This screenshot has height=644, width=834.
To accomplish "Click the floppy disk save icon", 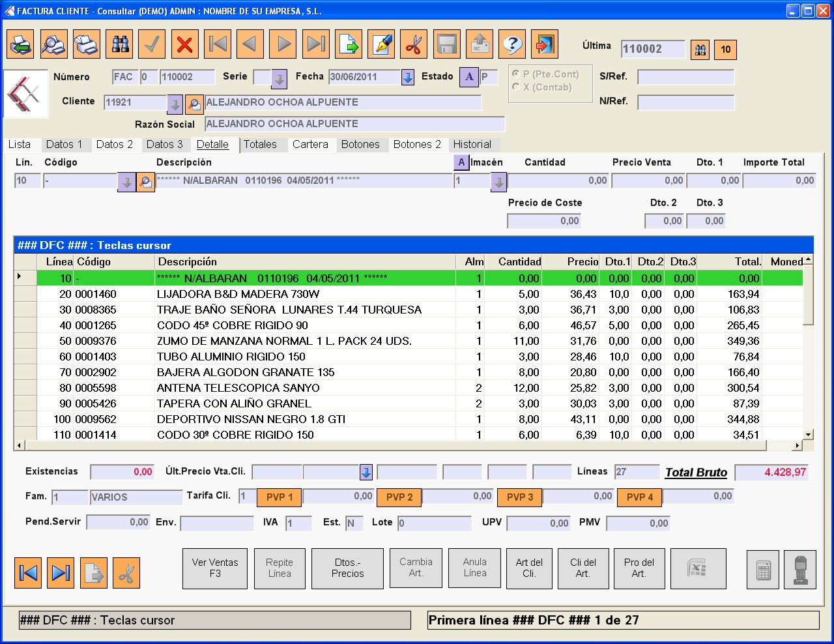I will 447,44.
